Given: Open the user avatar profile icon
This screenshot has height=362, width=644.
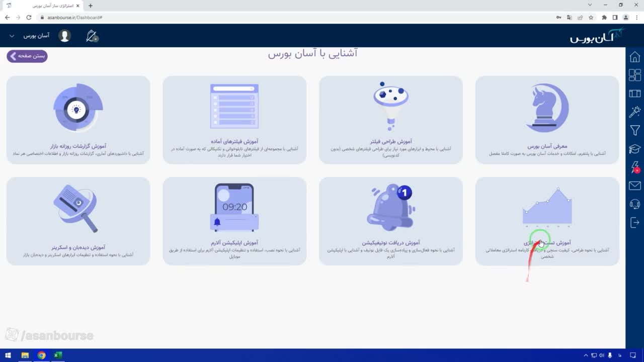Looking at the screenshot, I should 64,36.
